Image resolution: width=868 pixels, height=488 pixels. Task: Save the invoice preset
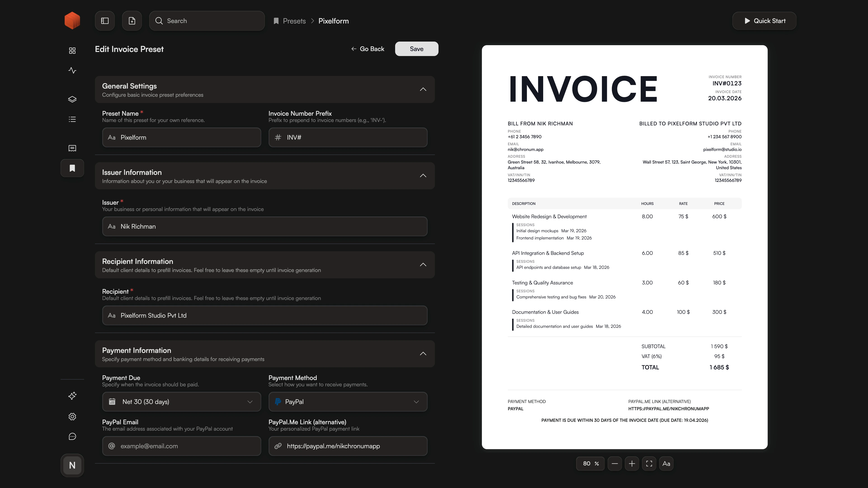[x=416, y=49]
